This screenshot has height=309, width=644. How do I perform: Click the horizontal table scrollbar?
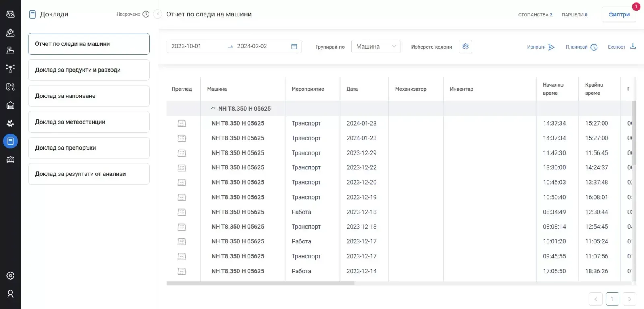[x=260, y=283]
